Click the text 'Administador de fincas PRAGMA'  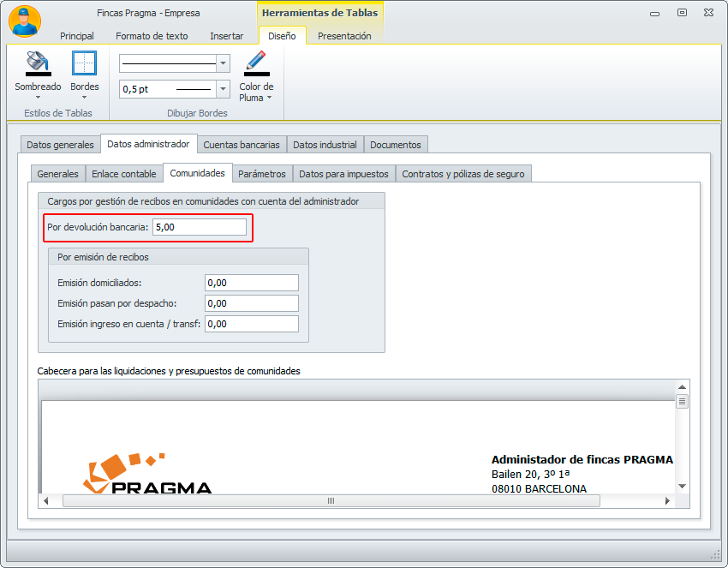point(582,459)
